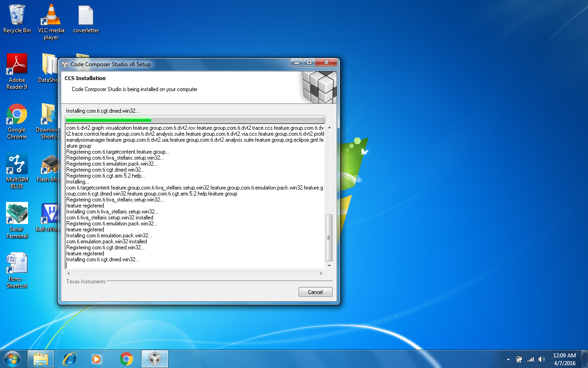Open Windows Media Player taskbar icon
The image size is (588, 368).
pyautogui.click(x=98, y=359)
